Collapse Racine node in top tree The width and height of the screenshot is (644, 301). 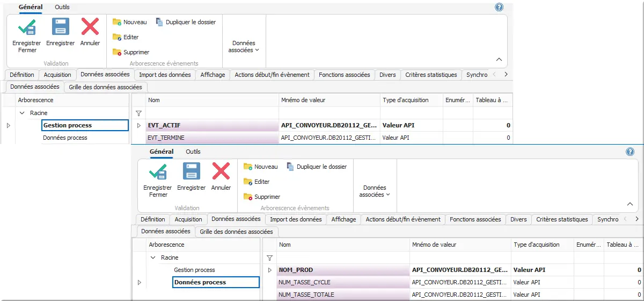22,113
